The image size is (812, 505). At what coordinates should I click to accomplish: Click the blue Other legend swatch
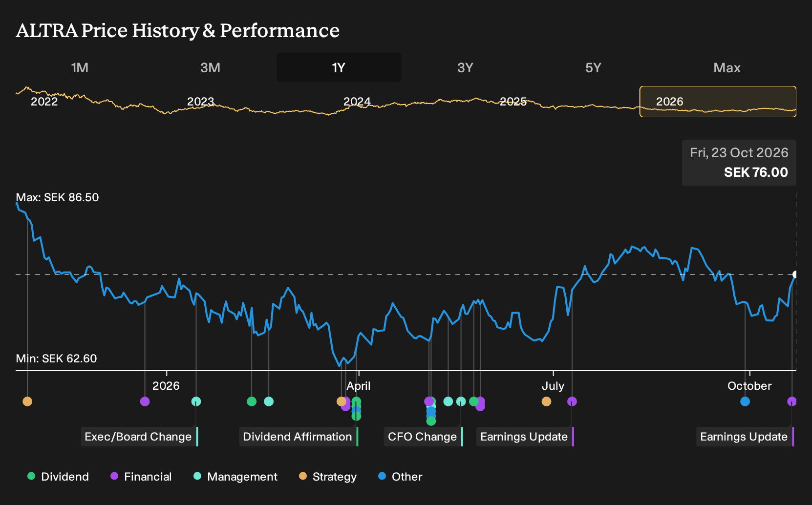tap(382, 476)
